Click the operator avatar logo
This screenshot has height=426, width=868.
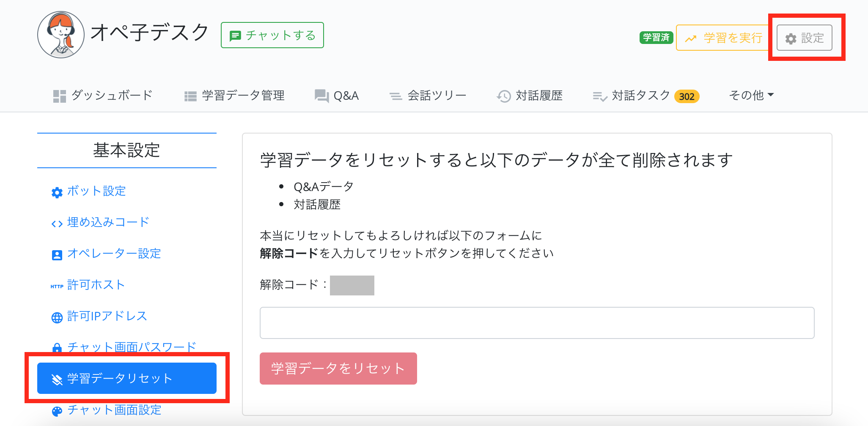point(61,35)
